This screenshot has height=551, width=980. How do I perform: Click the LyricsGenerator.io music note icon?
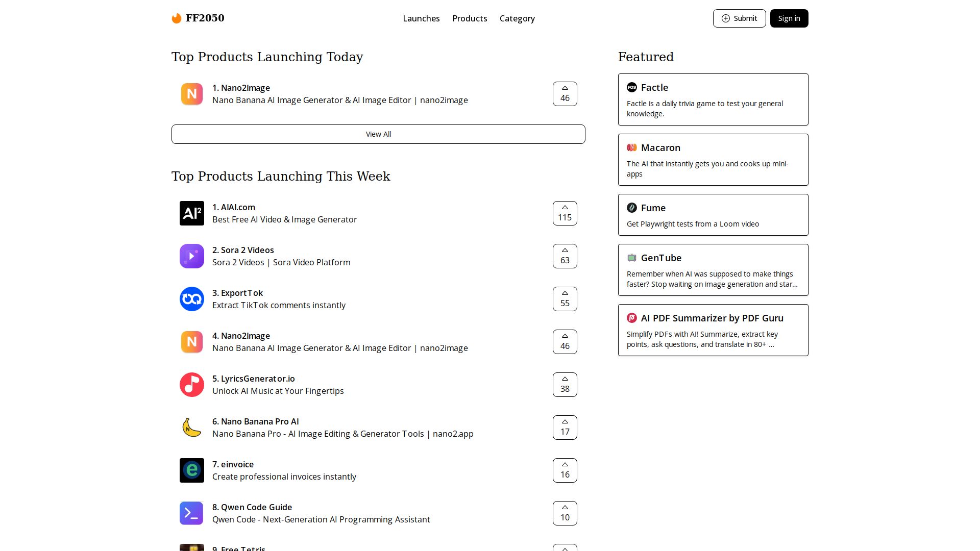(192, 385)
